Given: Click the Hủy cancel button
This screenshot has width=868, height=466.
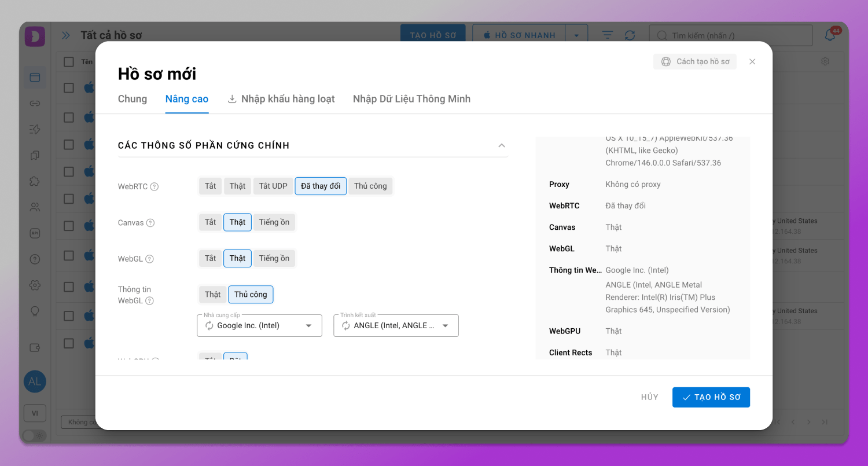Looking at the screenshot, I should [649, 397].
